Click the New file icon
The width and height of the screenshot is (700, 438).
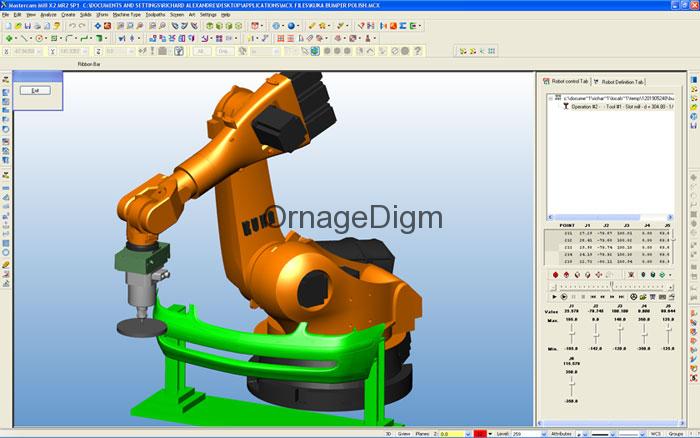(8, 26)
